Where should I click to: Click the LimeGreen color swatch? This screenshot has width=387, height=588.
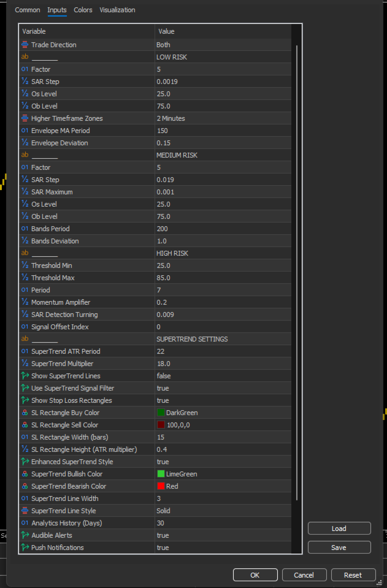(161, 474)
